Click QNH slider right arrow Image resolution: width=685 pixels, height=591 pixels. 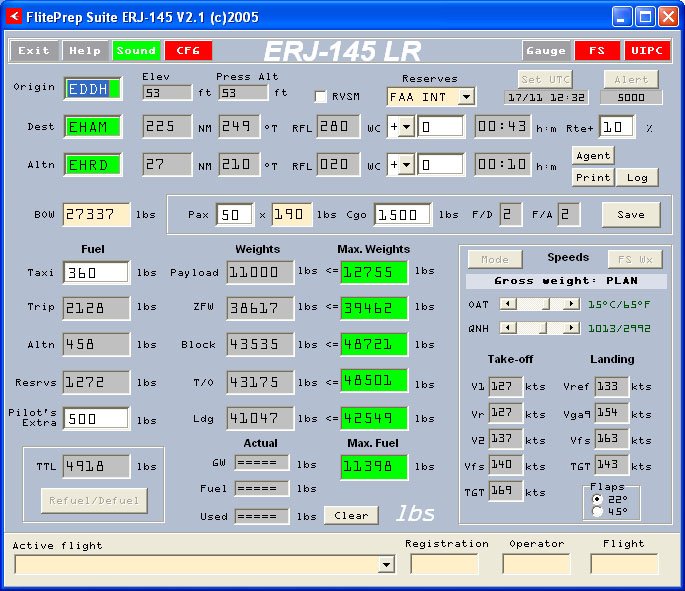571,328
